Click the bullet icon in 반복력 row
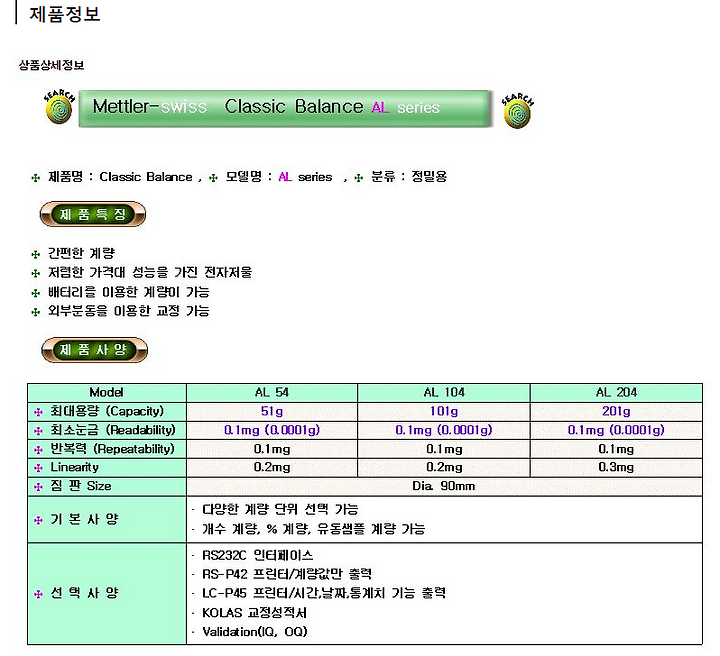The width and height of the screenshot is (720, 656). point(39,450)
